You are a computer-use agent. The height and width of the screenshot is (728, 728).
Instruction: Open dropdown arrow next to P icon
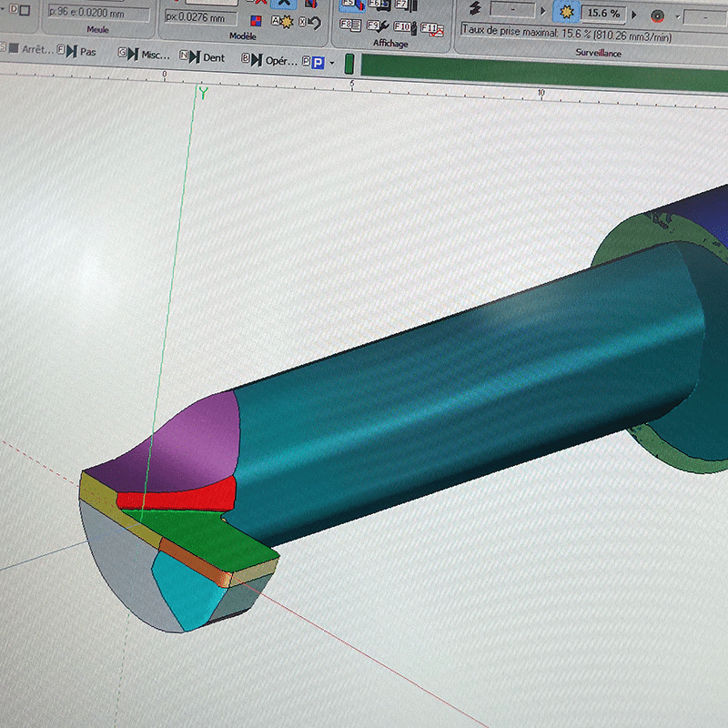pyautogui.click(x=333, y=63)
